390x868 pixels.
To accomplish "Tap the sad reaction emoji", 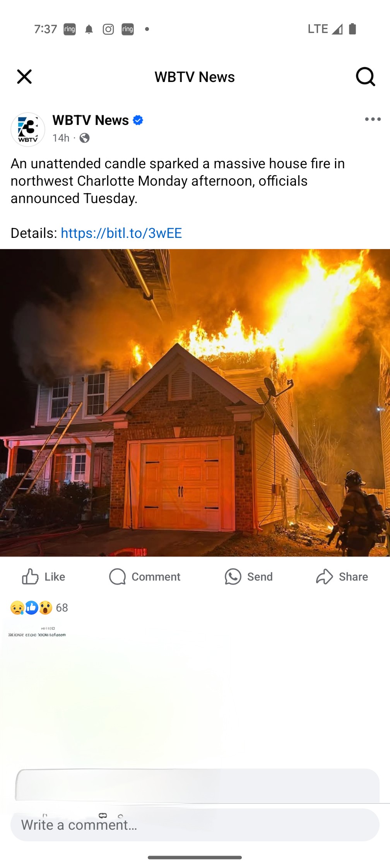I will 17,608.
